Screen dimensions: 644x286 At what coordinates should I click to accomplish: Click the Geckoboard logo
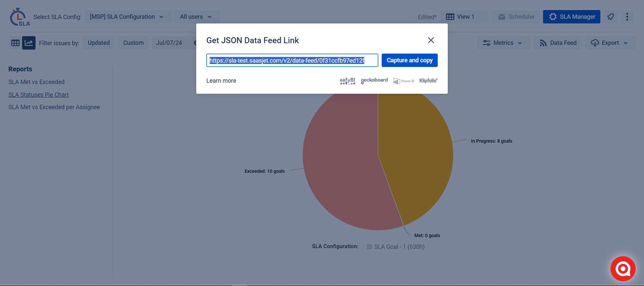[374, 80]
